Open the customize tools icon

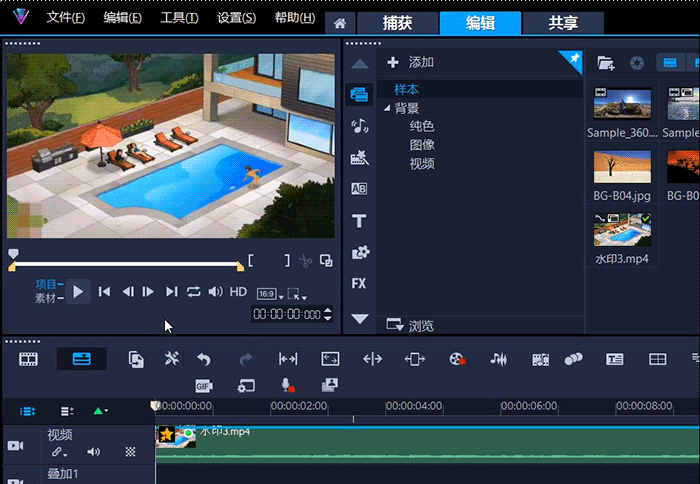coord(171,359)
